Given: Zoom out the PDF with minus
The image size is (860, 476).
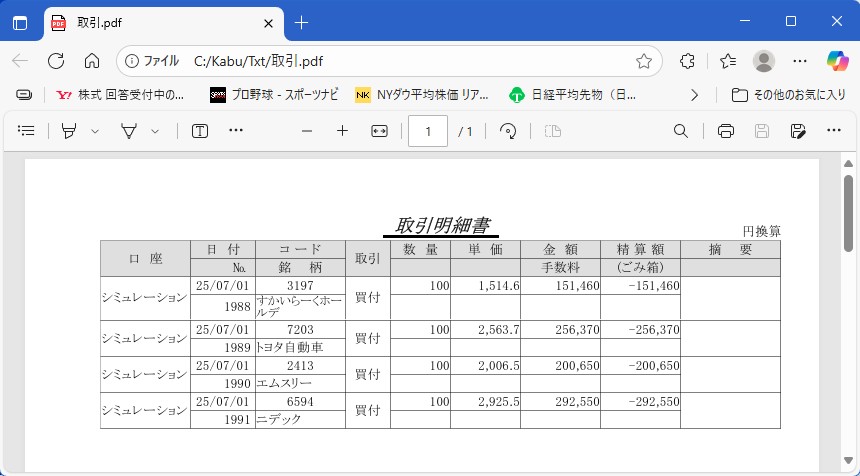Looking at the screenshot, I should [307, 131].
